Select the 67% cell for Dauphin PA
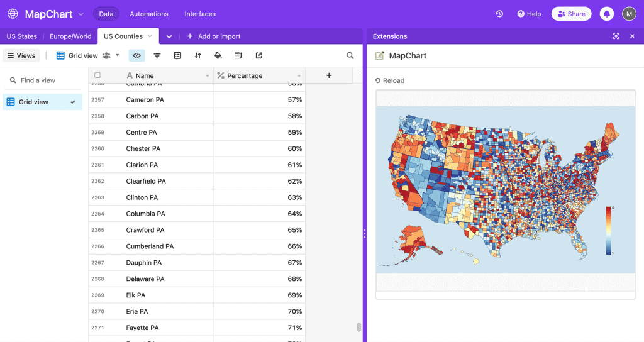644x342 pixels. click(260, 263)
